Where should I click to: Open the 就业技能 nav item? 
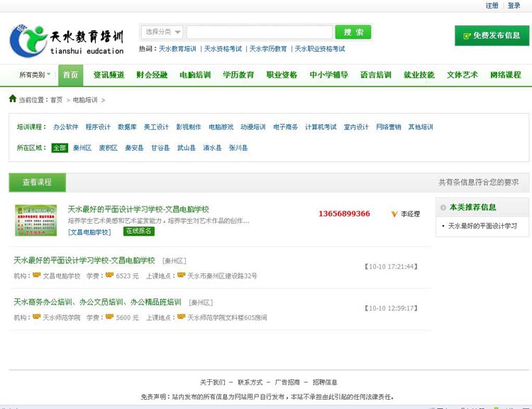(419, 75)
